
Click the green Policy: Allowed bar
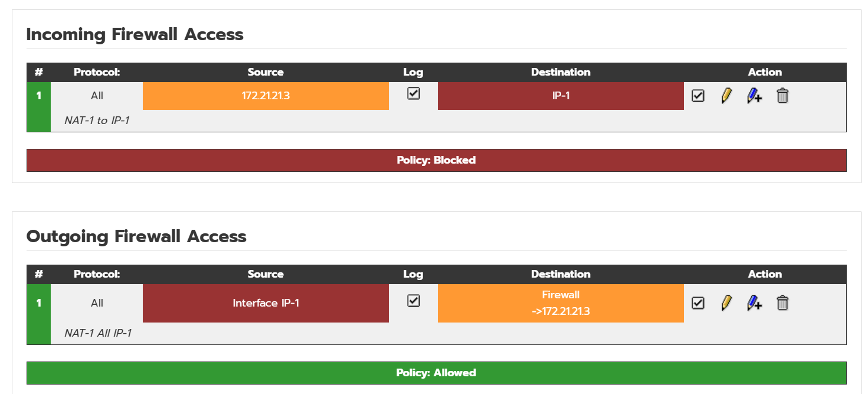pyautogui.click(x=437, y=373)
